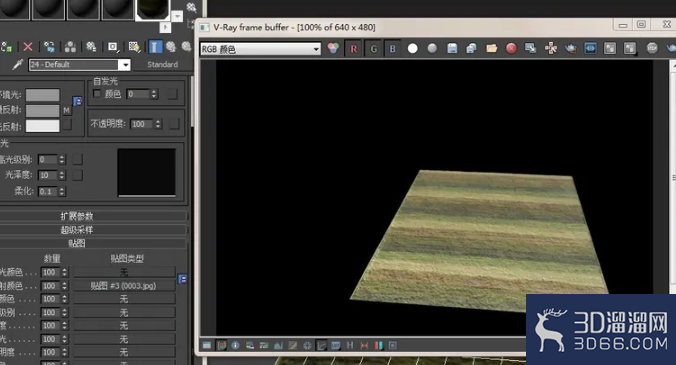Screen dimensions: 676x365
Task: Click the Duplicate to Max frame buffer icon
Action: tap(531, 48)
